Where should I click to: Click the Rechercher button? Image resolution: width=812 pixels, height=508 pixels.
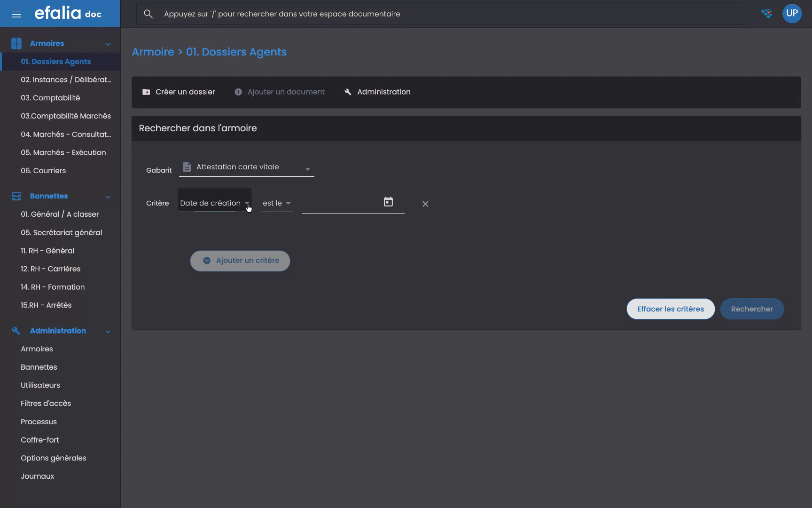[x=751, y=309]
